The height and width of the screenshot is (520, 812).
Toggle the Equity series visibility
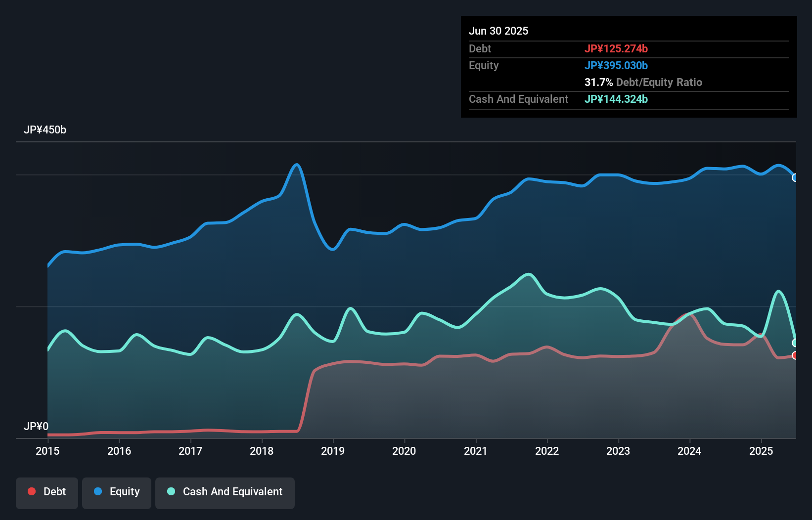click(116, 491)
